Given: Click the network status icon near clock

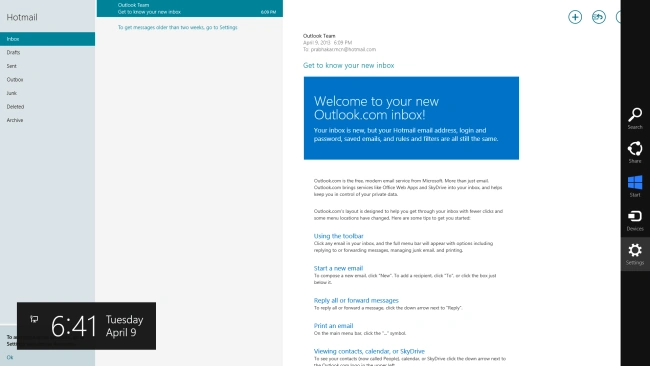Looking at the screenshot, I should point(34,319).
